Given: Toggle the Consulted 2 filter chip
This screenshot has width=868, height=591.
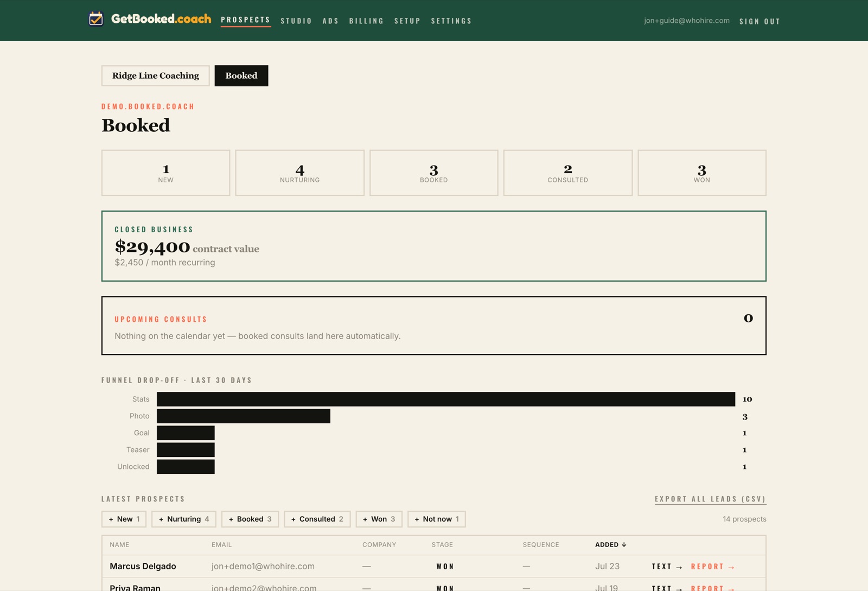Looking at the screenshot, I should click(317, 519).
